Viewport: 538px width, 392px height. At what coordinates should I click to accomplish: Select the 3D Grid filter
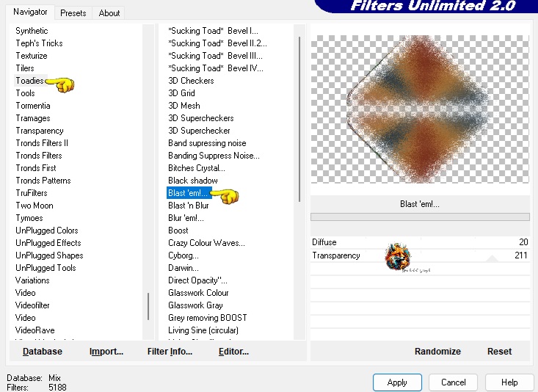[x=181, y=93]
